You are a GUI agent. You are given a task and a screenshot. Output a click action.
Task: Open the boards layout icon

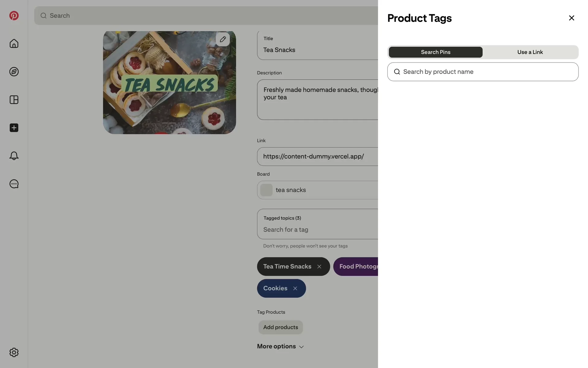click(x=14, y=100)
